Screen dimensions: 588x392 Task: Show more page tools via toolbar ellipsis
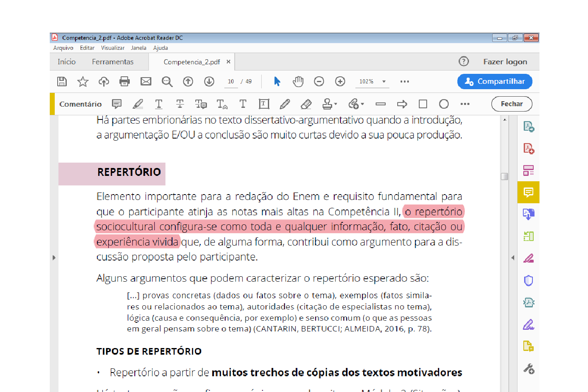(x=405, y=81)
